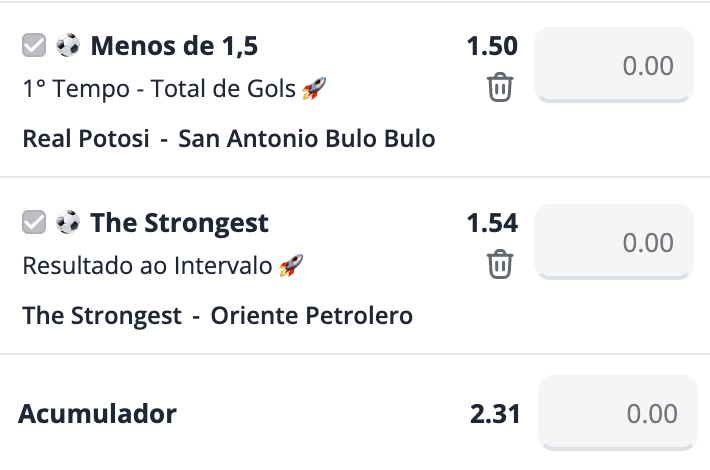The width and height of the screenshot is (710, 470).
Task: Click the Menos de 1,5 selection title
Action: coord(174,46)
